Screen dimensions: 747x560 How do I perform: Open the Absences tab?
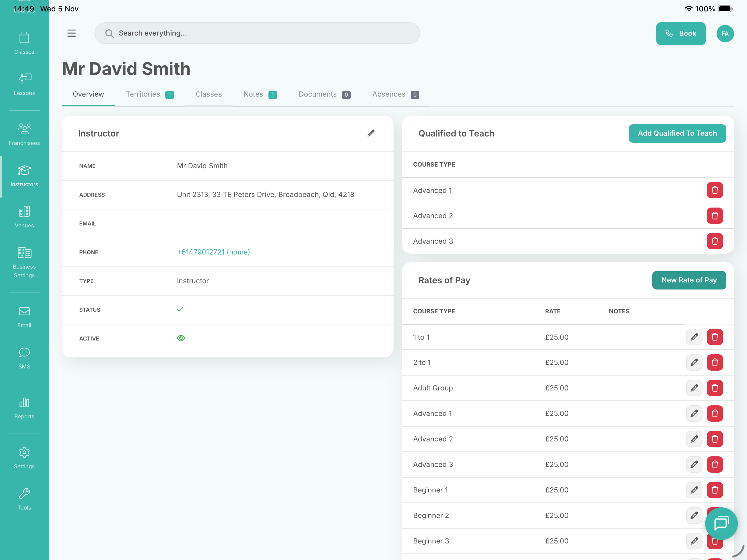[395, 94]
